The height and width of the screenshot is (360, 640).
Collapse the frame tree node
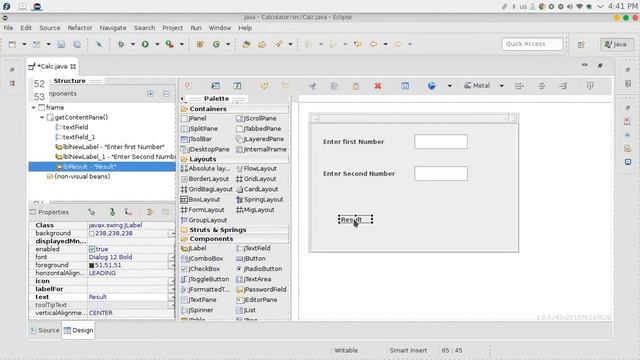click(33, 107)
